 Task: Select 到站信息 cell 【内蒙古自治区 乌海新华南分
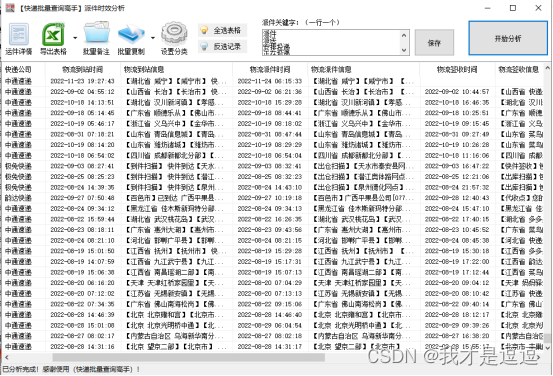coord(175,336)
